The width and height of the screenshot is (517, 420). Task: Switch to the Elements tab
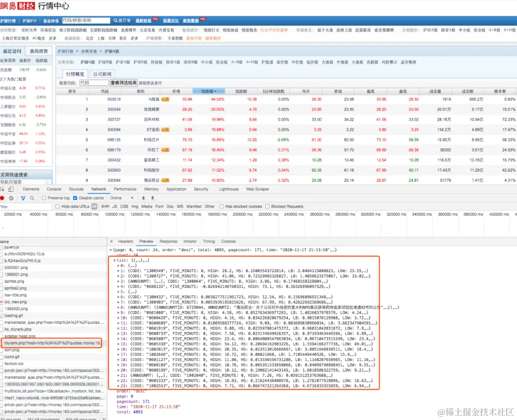31,189
